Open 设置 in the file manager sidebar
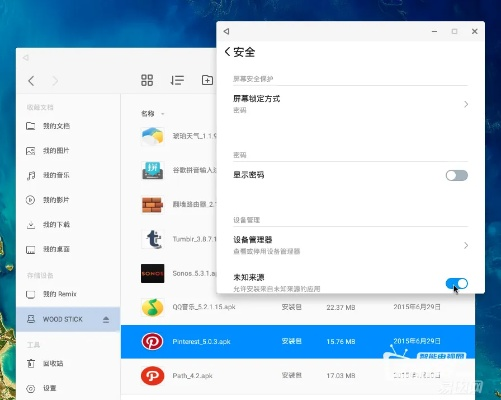Image resolution: width=501 pixels, height=400 pixels. (x=68, y=388)
